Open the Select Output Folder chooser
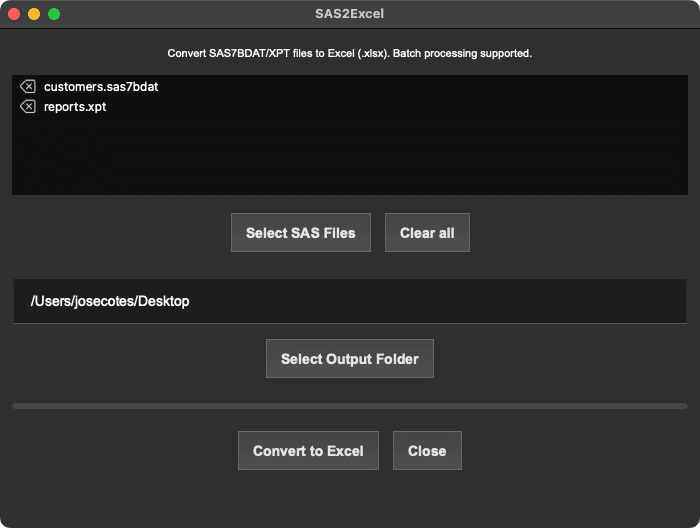 [349, 359]
